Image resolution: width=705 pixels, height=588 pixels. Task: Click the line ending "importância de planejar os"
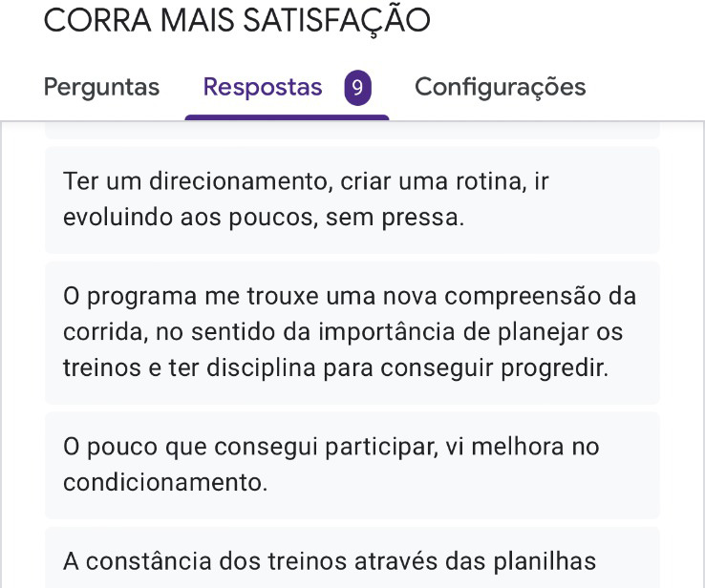[x=350, y=332]
